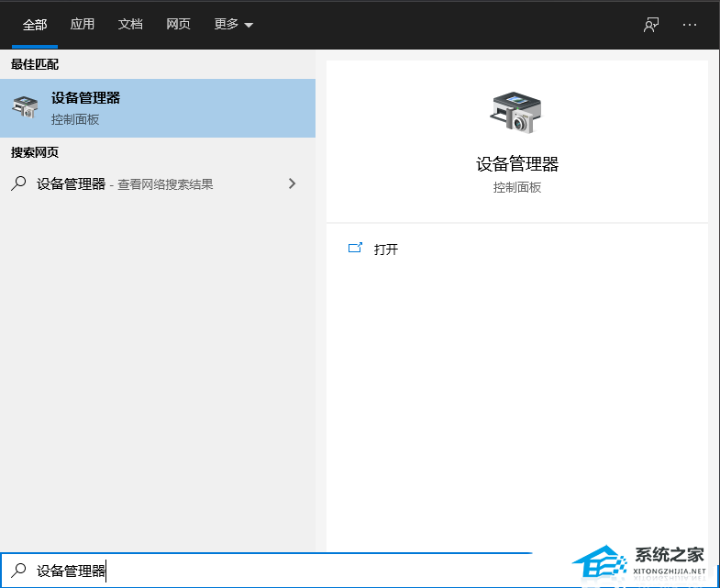This screenshot has height=588, width=720.
Task: Switch to the 应用 tab
Action: tap(83, 25)
